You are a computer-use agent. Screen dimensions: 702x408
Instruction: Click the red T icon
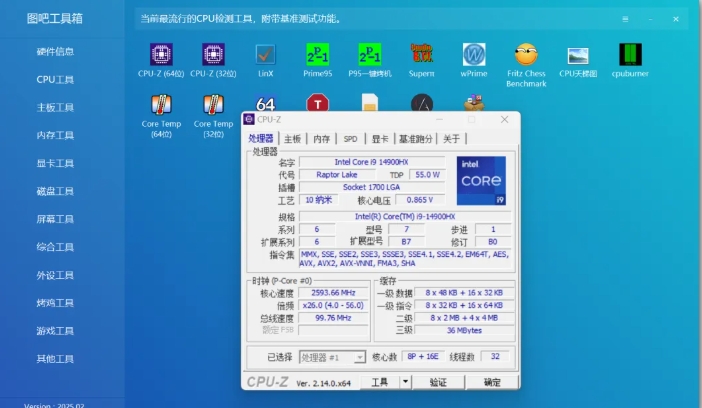(317, 103)
